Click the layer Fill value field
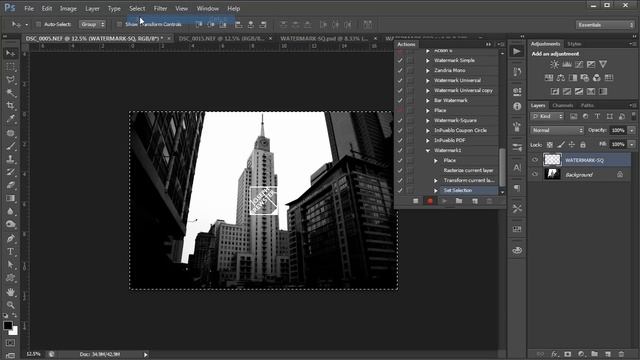This screenshot has height=360, width=640. click(618, 144)
